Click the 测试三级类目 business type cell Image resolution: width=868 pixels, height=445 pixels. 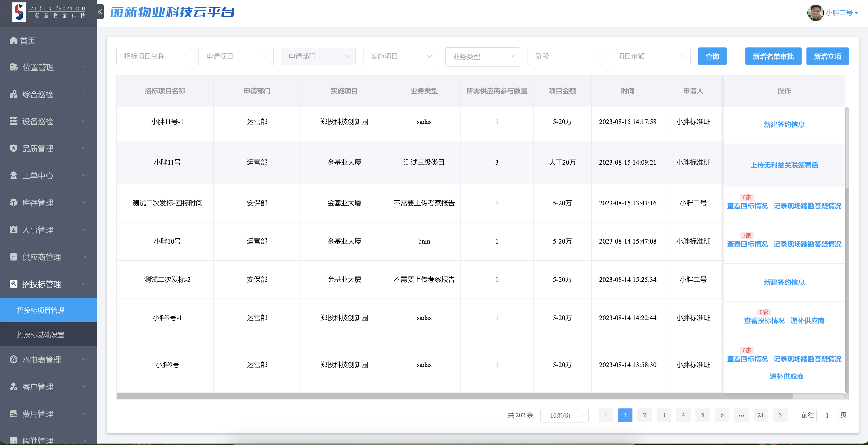click(424, 162)
